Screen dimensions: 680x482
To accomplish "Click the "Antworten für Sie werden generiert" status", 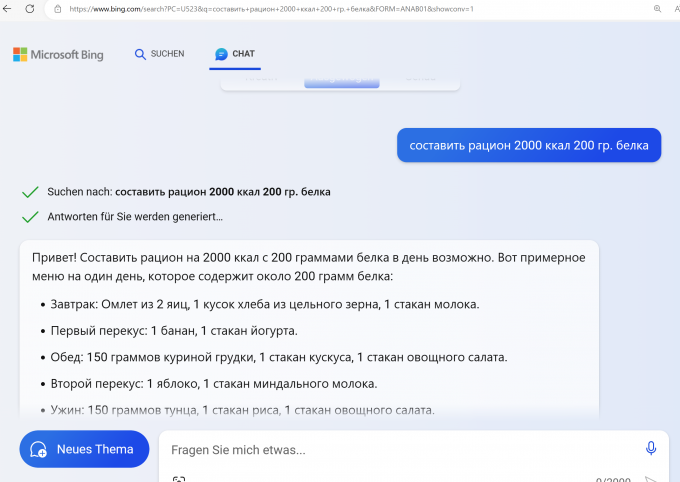I will click(x=135, y=217).
